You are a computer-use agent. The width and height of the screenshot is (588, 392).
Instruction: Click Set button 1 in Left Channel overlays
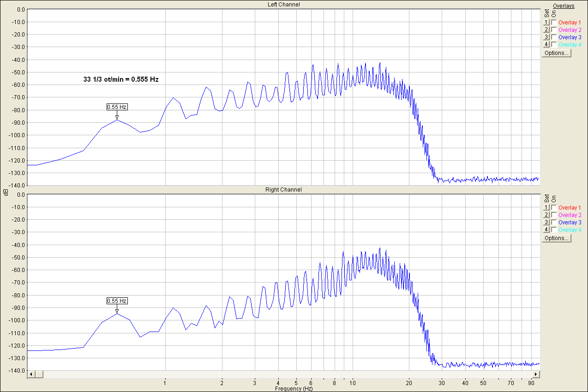pyautogui.click(x=546, y=22)
